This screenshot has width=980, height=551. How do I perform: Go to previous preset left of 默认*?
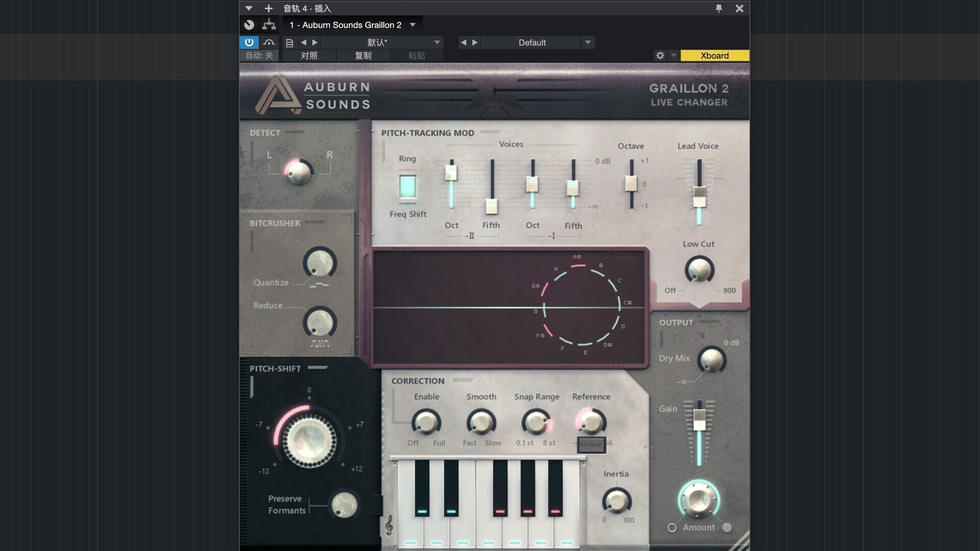pyautogui.click(x=304, y=42)
